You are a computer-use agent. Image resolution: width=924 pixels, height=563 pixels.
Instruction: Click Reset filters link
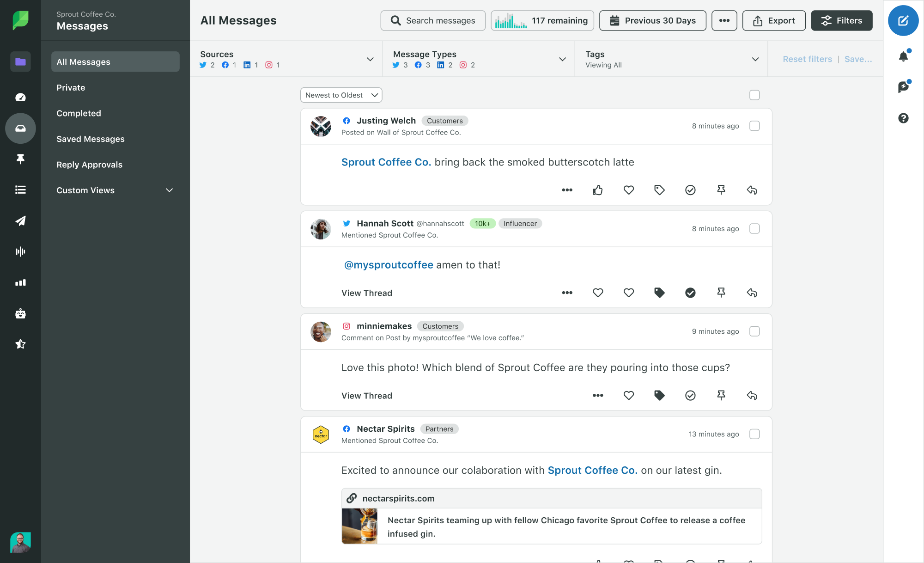click(x=807, y=59)
